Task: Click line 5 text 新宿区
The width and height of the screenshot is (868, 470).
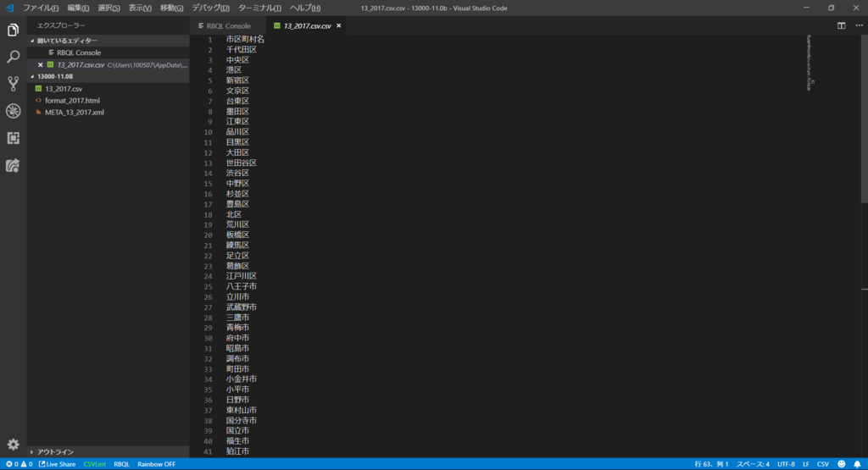Action: coord(237,80)
